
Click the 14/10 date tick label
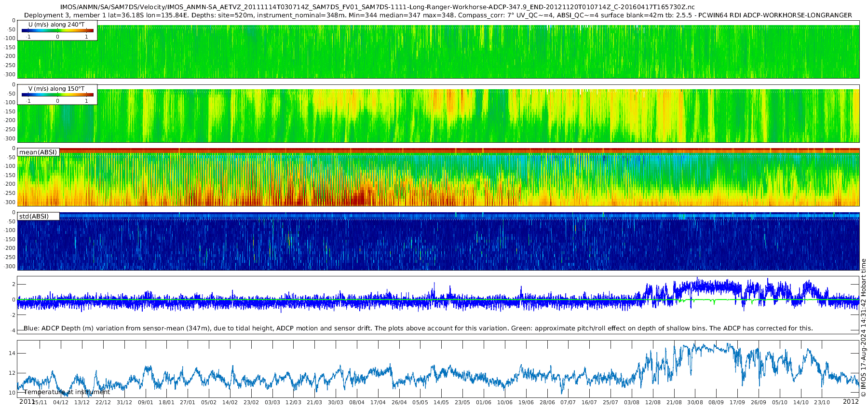pyautogui.click(x=801, y=402)
